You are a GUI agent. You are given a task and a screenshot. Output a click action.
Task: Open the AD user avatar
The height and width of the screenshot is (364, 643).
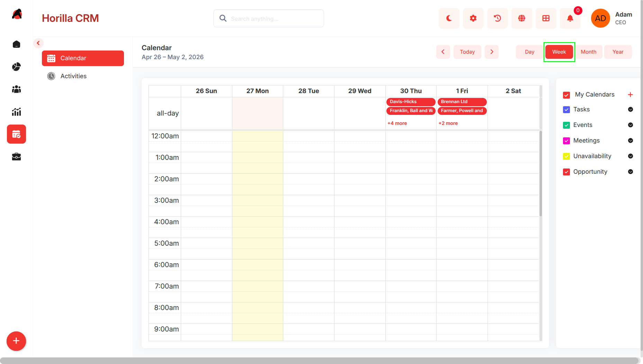pyautogui.click(x=600, y=18)
